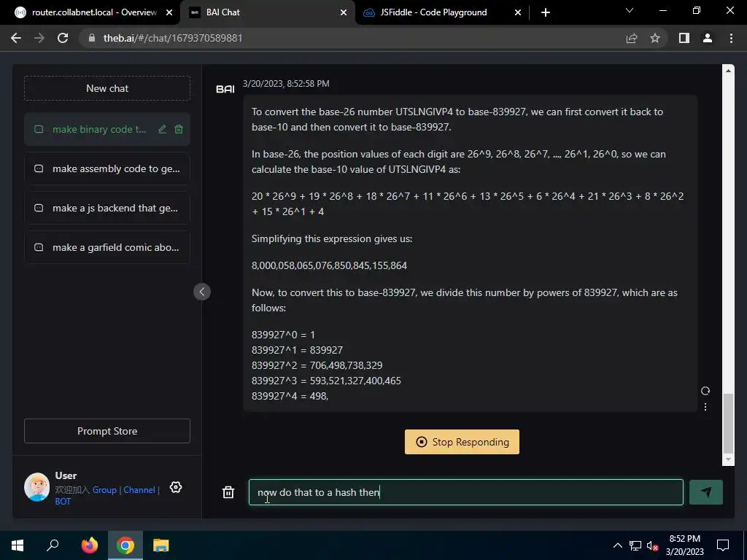Open the Channel link

coord(139,489)
